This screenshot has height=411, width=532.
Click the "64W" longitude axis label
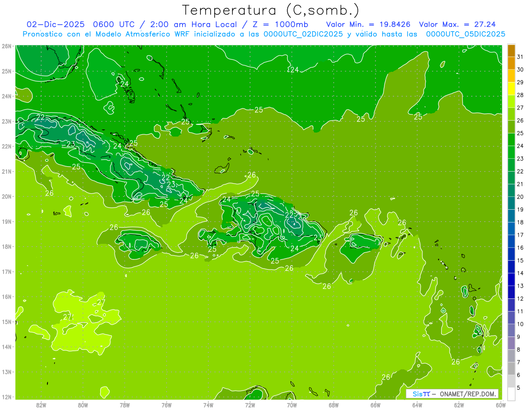(x=417, y=405)
